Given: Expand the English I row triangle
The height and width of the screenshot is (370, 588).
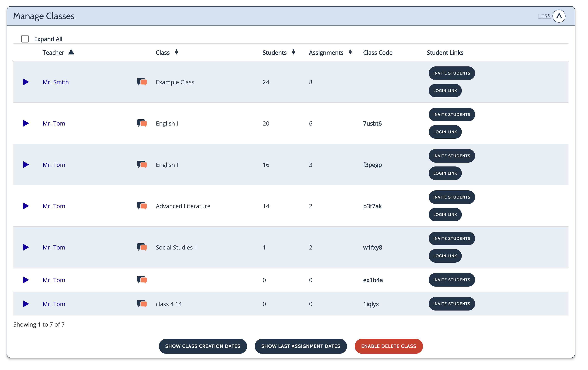Looking at the screenshot, I should click(x=26, y=123).
